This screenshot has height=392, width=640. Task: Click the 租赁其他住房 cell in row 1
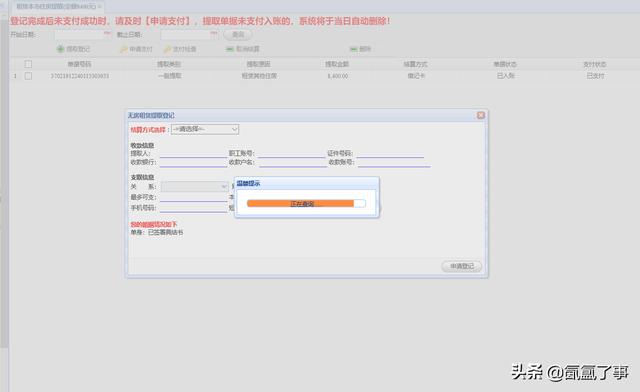259,76
